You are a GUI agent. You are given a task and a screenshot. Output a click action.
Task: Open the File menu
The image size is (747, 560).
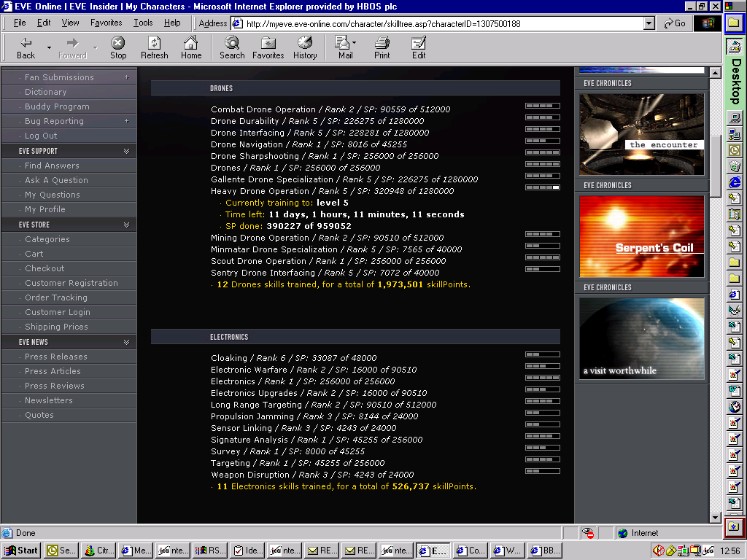[20, 23]
